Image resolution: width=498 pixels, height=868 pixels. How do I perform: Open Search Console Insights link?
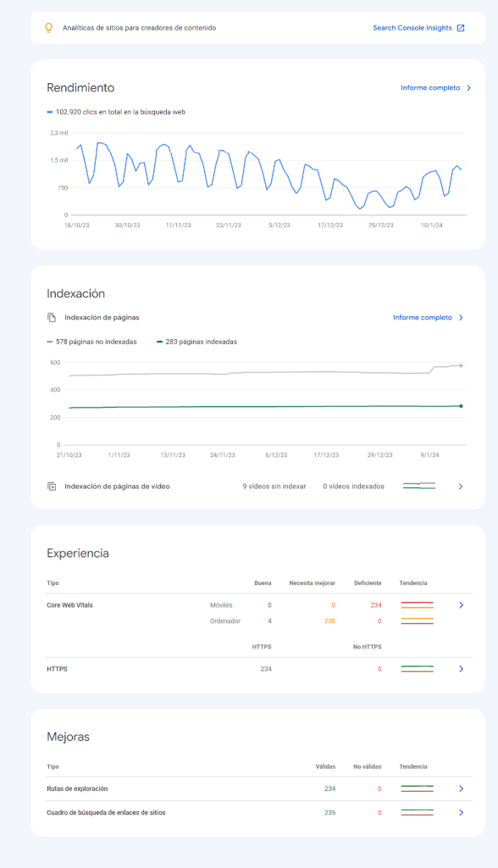tap(412, 28)
